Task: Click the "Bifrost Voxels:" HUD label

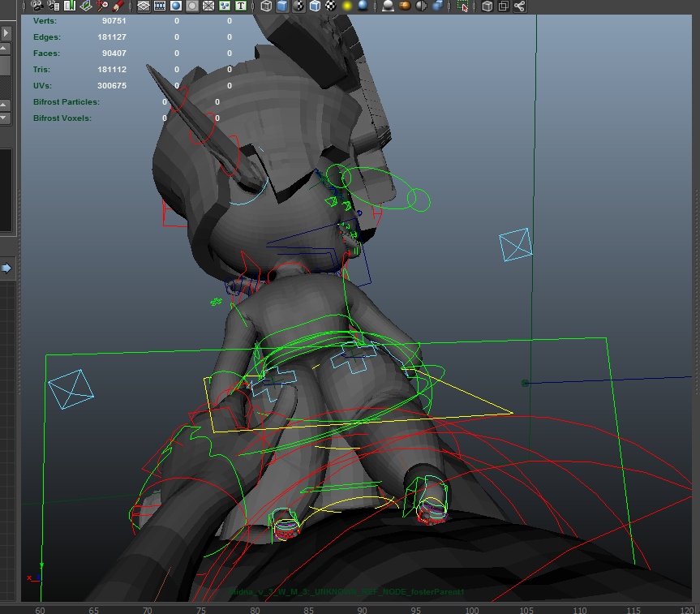Action: click(x=62, y=118)
